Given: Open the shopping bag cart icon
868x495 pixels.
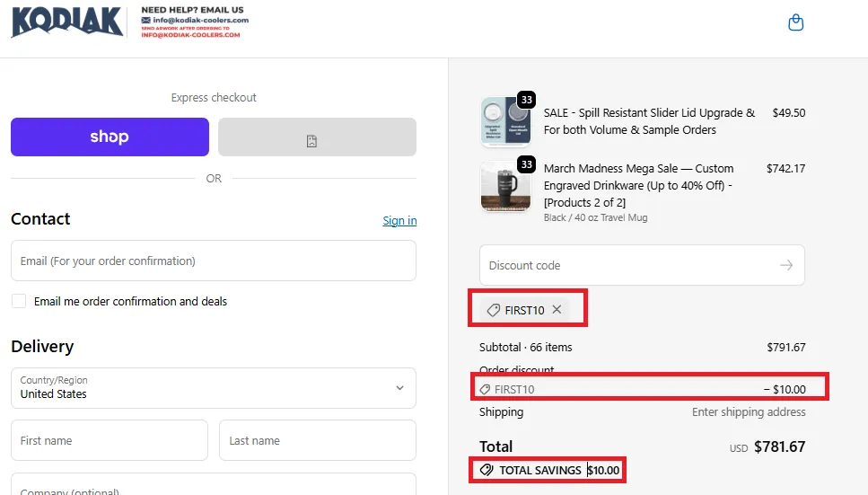Looking at the screenshot, I should pos(795,23).
